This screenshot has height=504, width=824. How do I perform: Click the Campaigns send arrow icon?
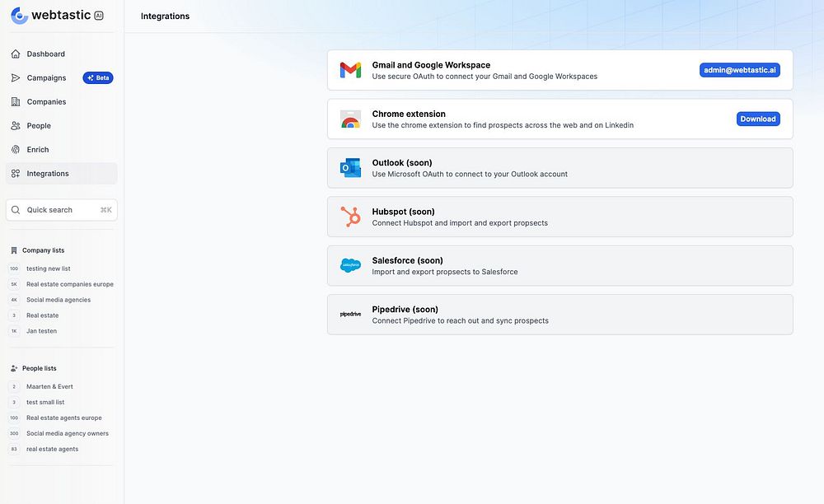tap(16, 77)
